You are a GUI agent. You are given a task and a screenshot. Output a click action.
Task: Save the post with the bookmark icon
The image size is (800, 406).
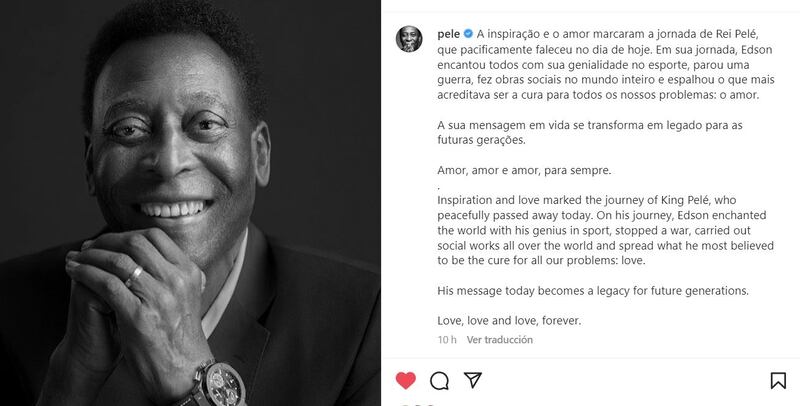(778, 380)
